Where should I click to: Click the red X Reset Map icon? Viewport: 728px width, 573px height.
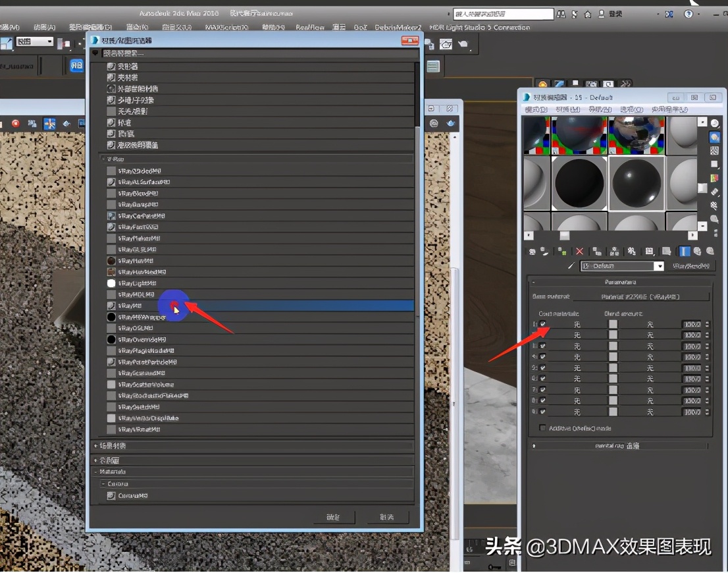(x=579, y=251)
